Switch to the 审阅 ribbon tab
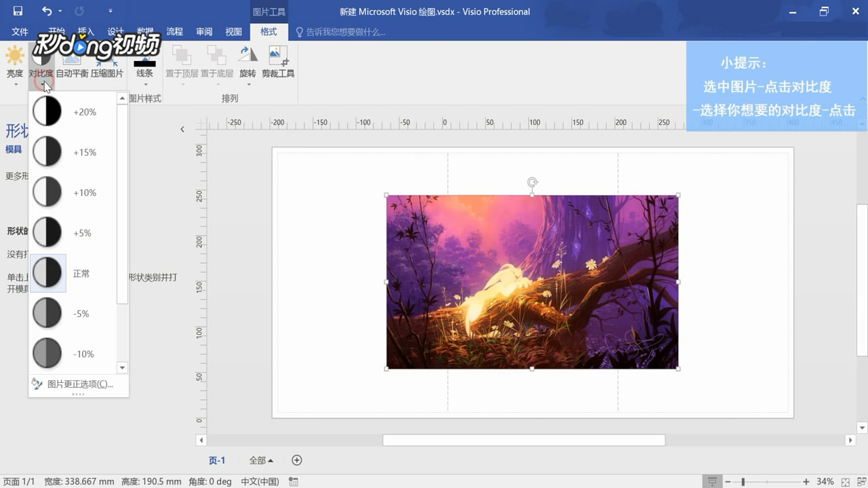This screenshot has height=488, width=868. [204, 32]
